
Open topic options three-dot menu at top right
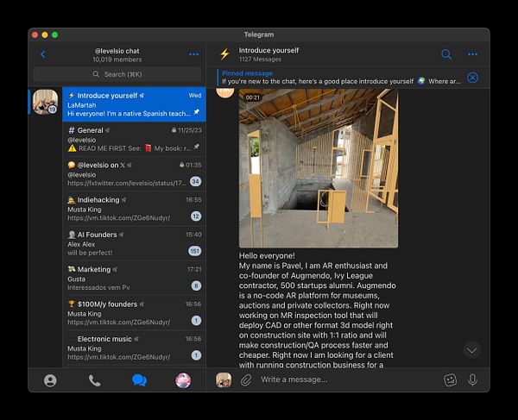coord(472,54)
